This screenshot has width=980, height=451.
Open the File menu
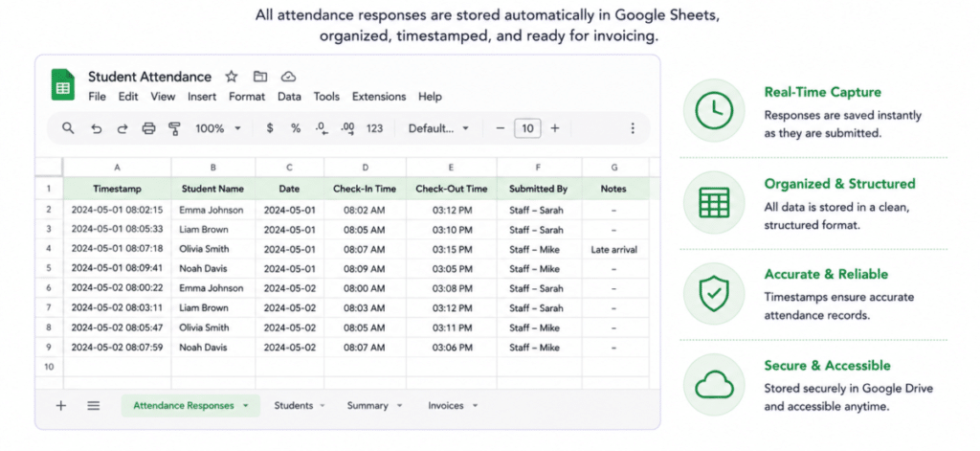click(x=97, y=97)
